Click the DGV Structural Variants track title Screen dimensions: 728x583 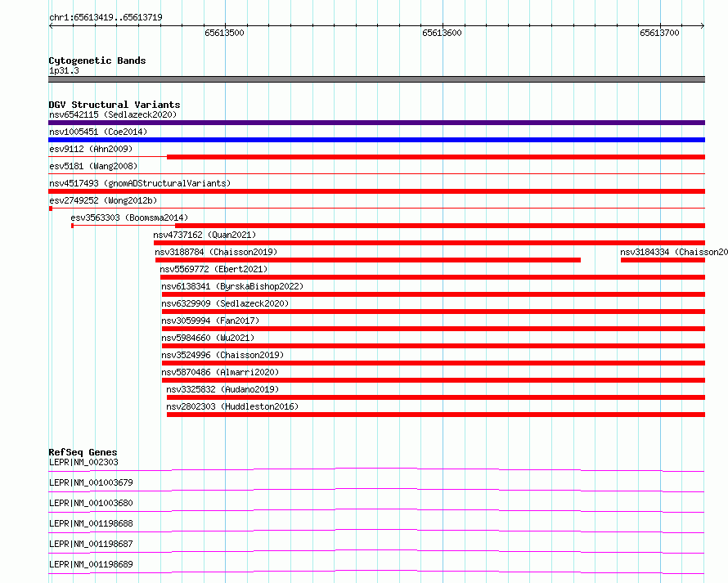pyautogui.click(x=115, y=105)
